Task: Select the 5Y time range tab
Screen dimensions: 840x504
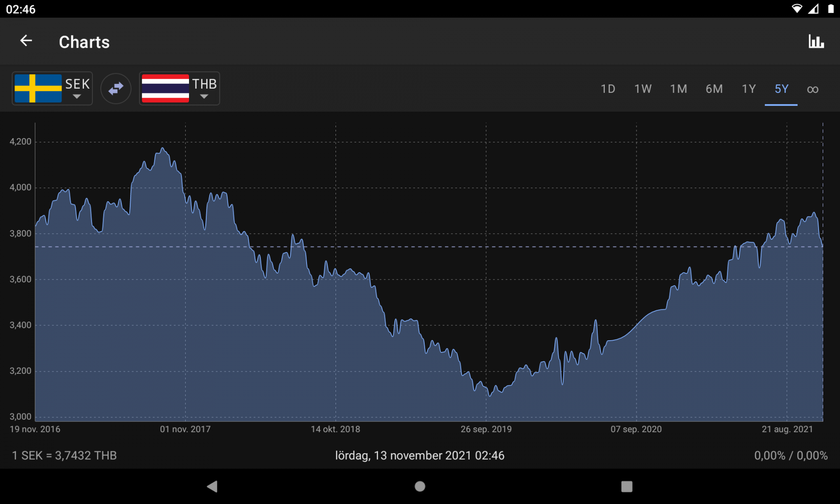Action: coord(781,89)
